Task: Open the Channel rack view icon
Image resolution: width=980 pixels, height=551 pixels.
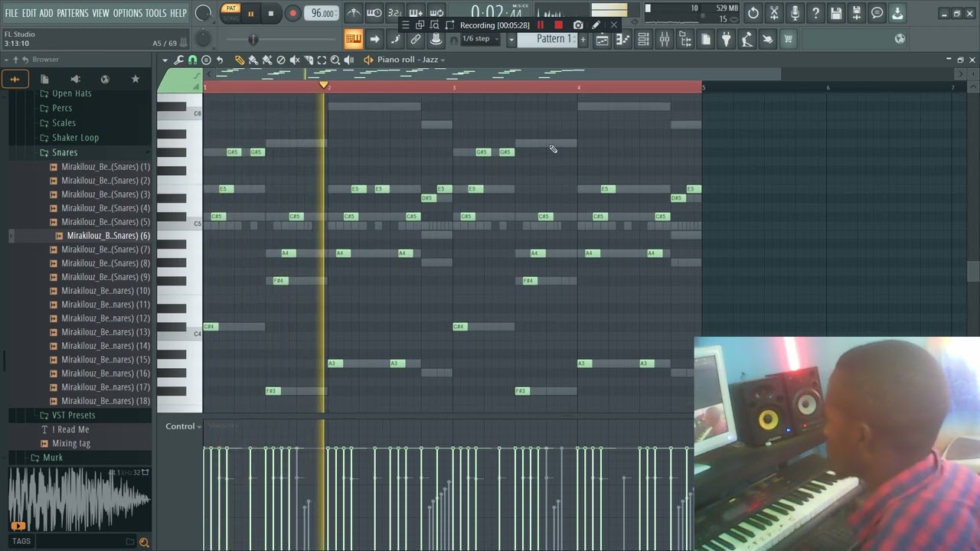Action: click(644, 39)
